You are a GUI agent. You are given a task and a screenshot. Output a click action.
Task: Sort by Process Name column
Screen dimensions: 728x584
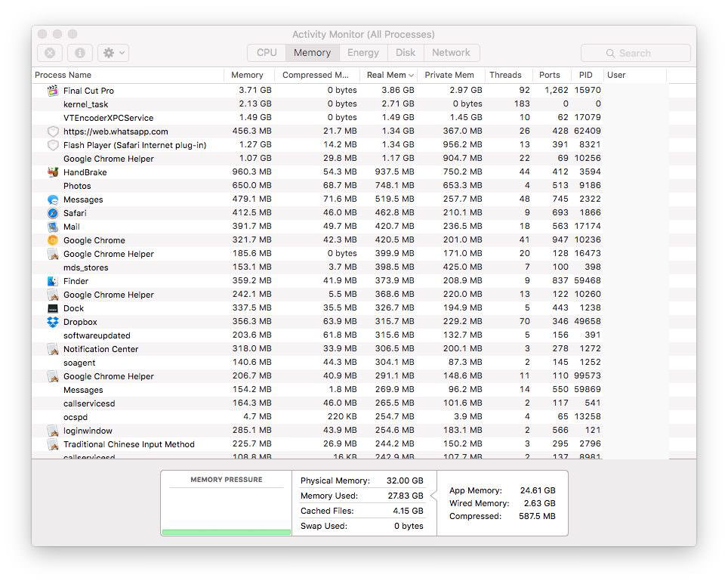click(x=128, y=76)
